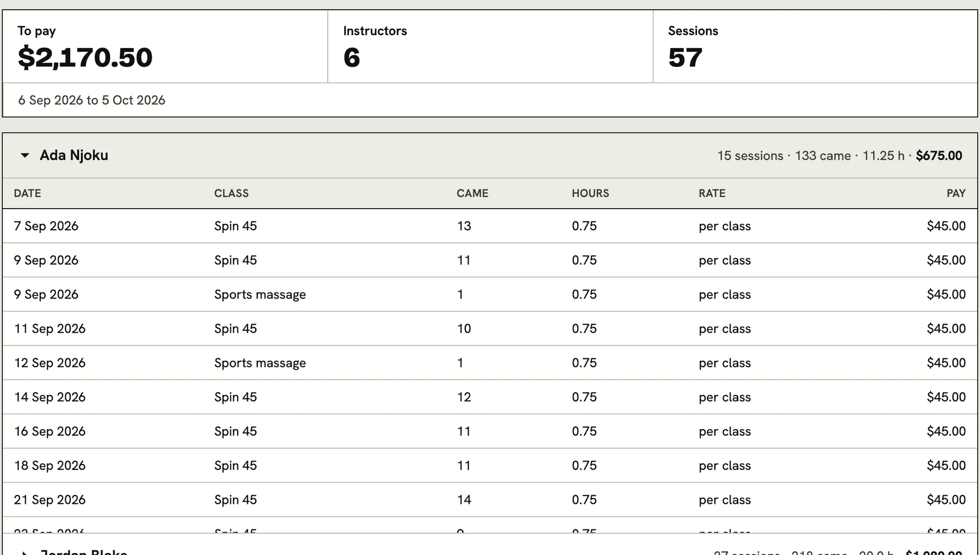Click the 133 came summary figure
980x555 pixels.
click(x=823, y=156)
